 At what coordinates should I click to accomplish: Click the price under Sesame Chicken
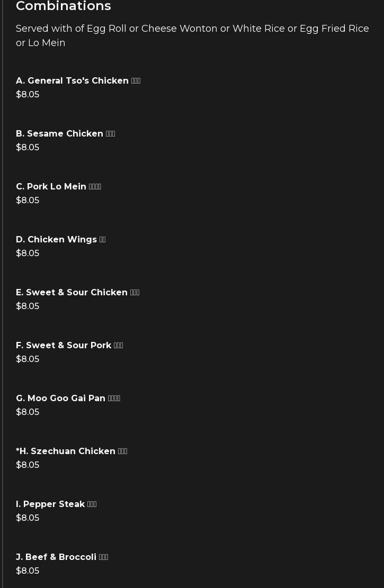tap(28, 147)
